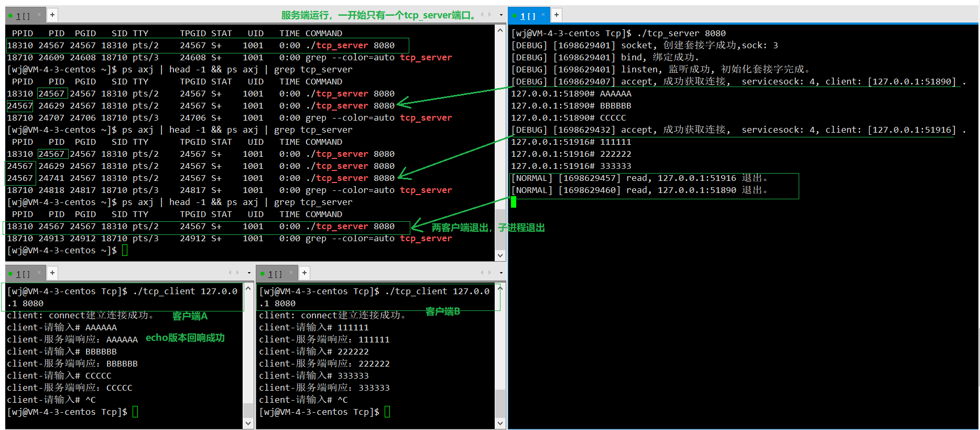Click the accept line for client 127.0.0.1:51890
This screenshot has width=980, height=430.
click(738, 81)
